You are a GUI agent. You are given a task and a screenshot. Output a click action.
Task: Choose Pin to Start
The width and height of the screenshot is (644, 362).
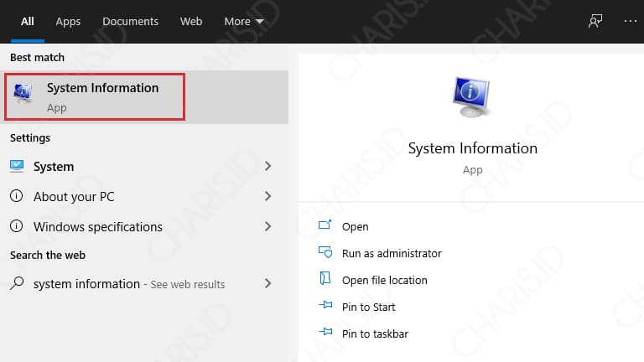368,307
